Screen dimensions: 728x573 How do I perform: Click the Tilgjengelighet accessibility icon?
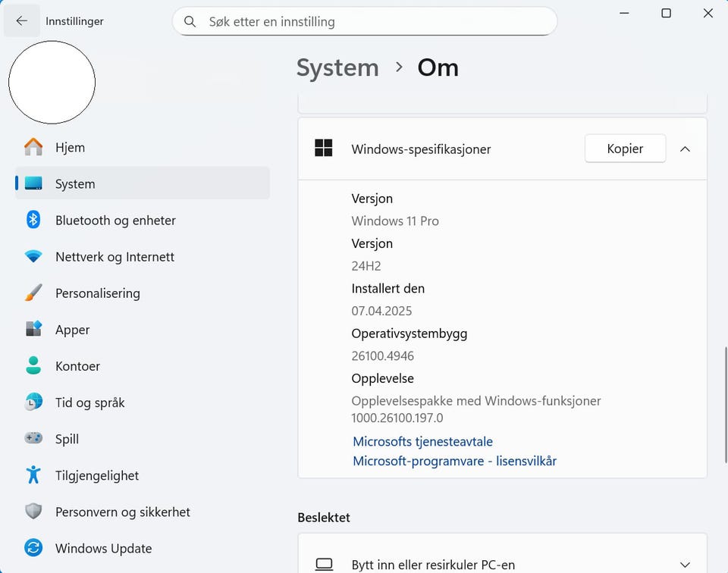point(33,474)
